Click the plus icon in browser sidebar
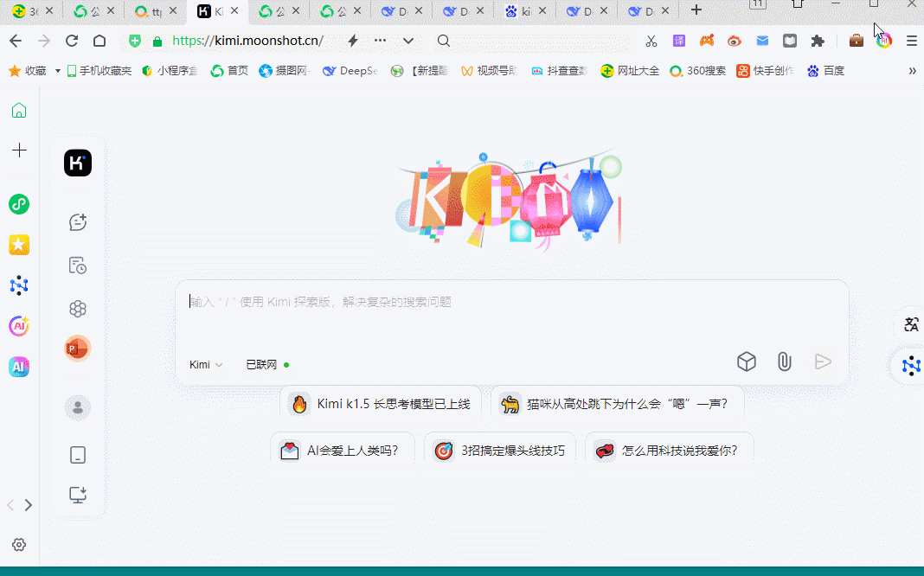 19,150
